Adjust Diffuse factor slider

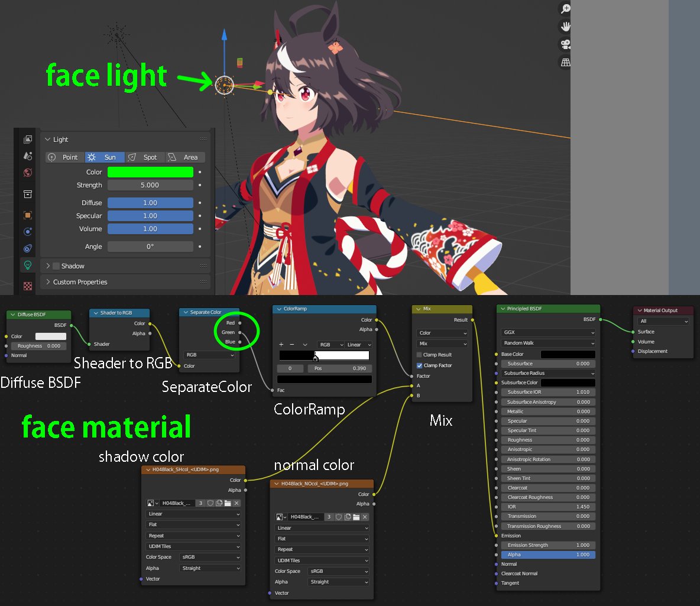coord(150,203)
